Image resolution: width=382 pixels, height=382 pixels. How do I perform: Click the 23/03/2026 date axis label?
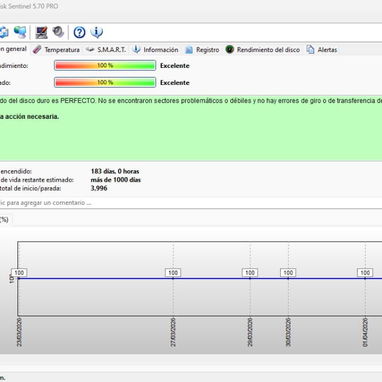click(19, 332)
